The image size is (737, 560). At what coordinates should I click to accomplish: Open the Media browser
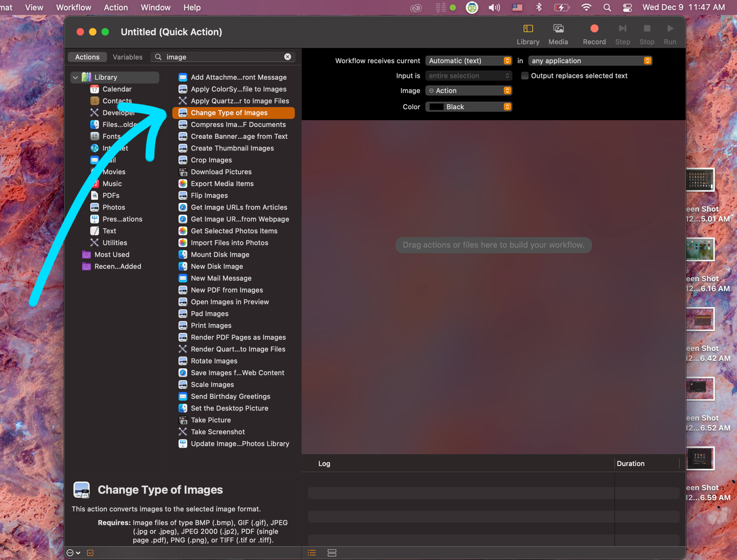pyautogui.click(x=558, y=34)
